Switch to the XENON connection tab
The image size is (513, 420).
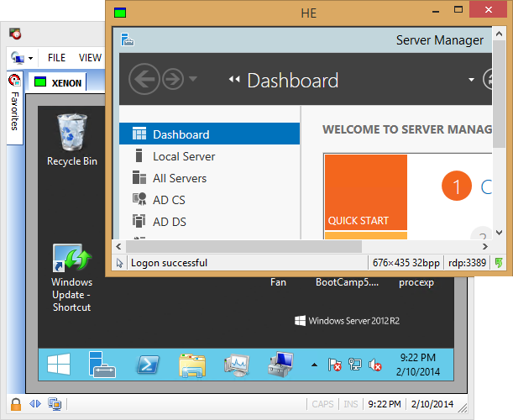point(58,82)
